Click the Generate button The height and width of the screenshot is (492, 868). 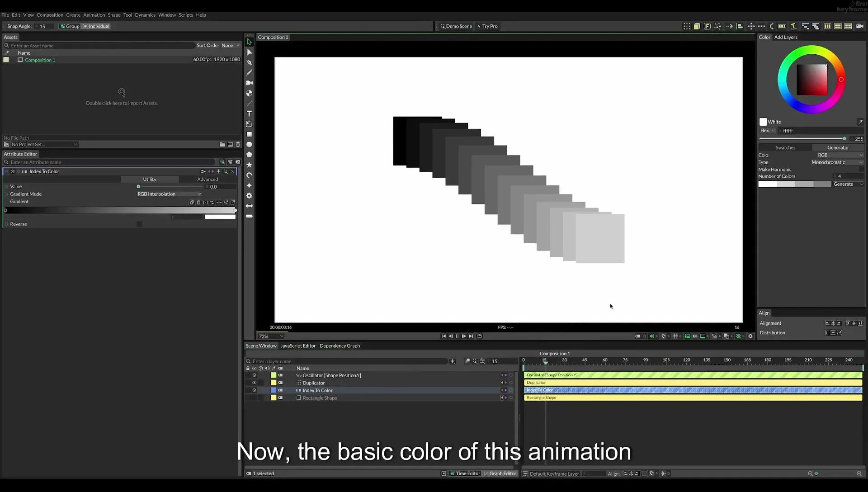coord(848,184)
